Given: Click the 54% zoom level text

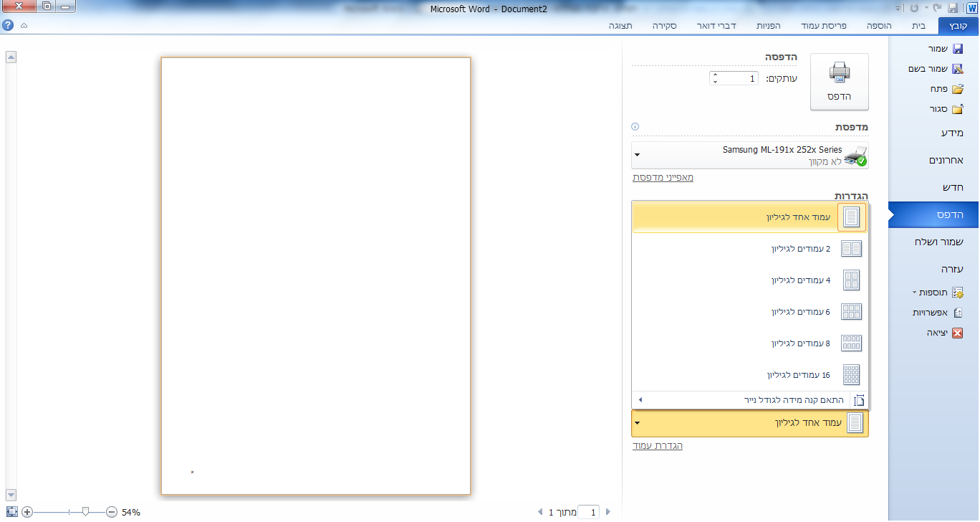Looking at the screenshot, I should click(x=131, y=513).
